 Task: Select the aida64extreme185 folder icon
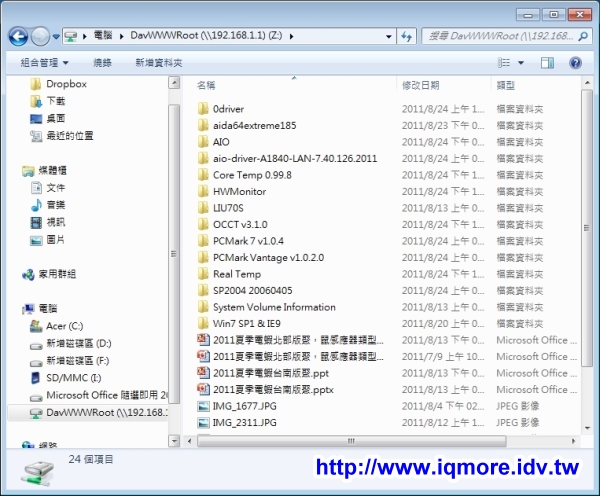point(203,126)
